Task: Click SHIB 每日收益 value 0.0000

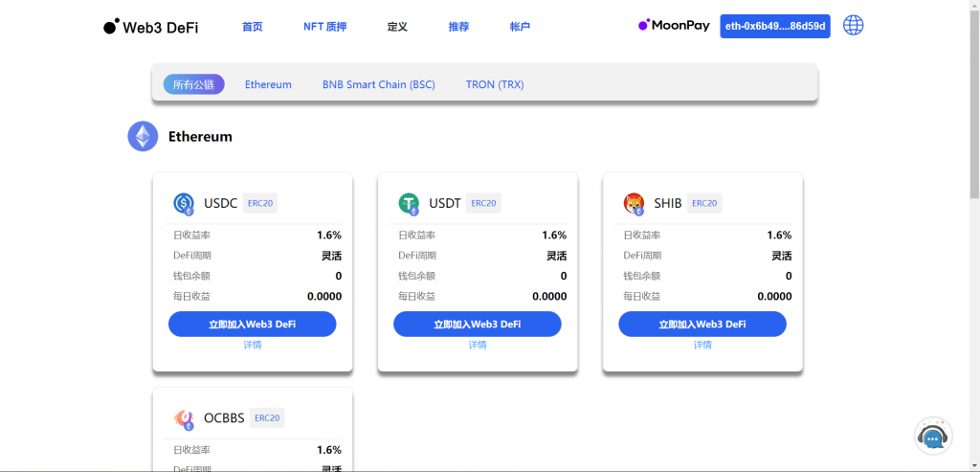Action: (774, 297)
